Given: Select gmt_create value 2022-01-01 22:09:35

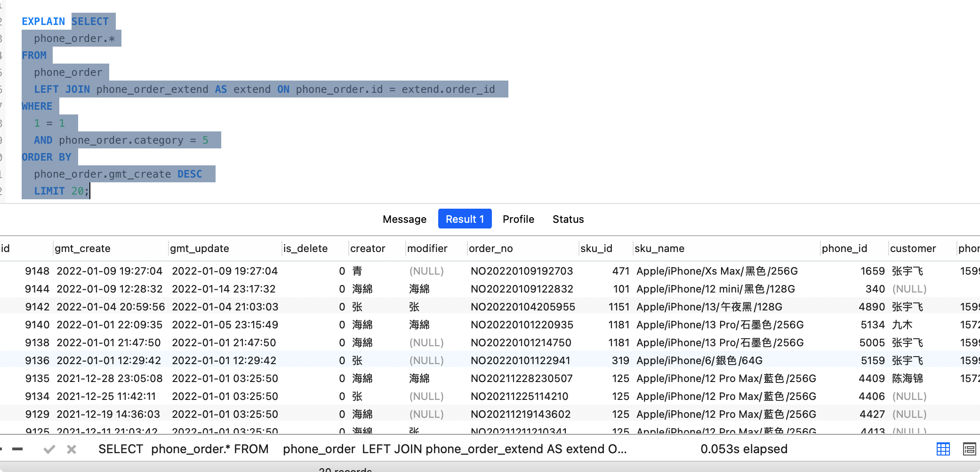Looking at the screenshot, I should coord(110,325).
